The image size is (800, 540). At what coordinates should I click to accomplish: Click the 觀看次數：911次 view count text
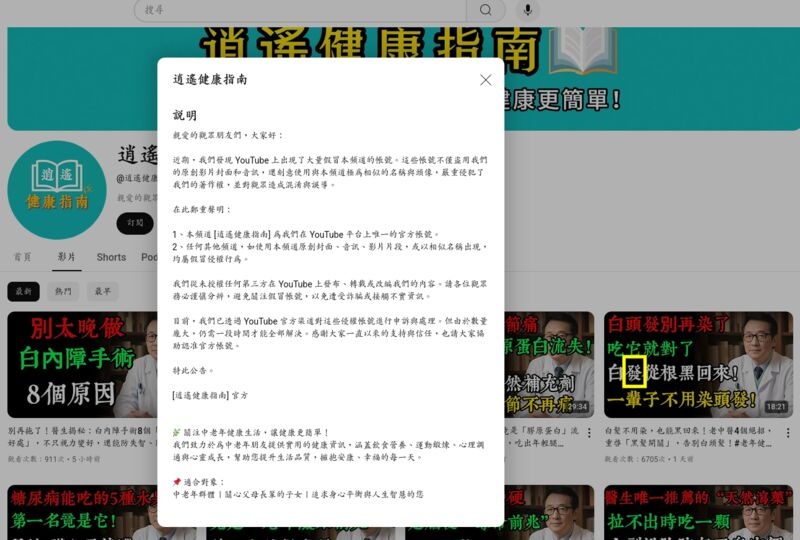click(54, 459)
